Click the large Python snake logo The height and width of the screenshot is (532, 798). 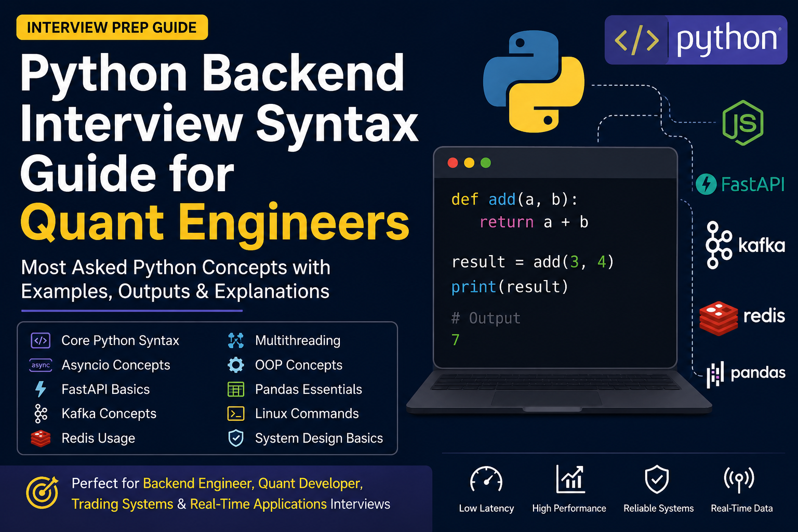(534, 81)
